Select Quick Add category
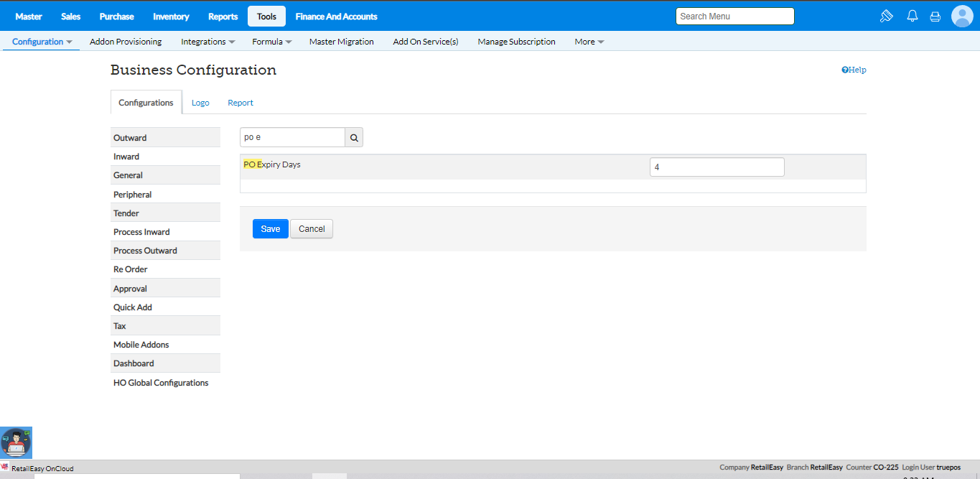 (x=165, y=307)
